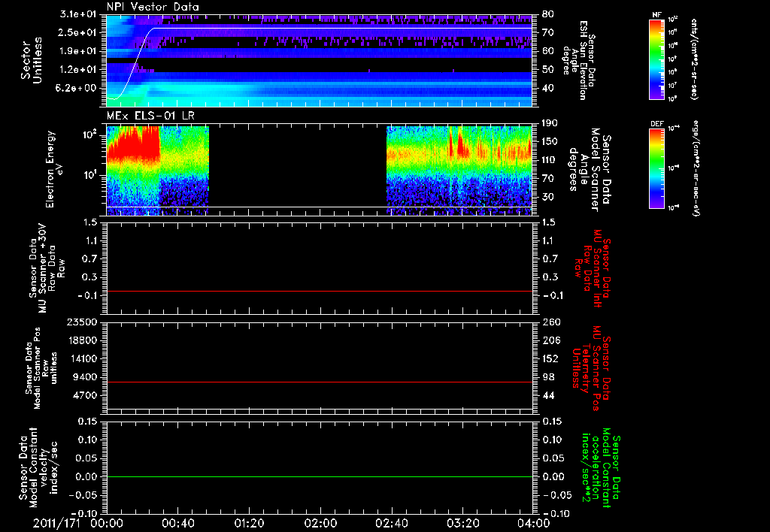Click the MEx ELS-01 LR panel title
This screenshot has width=770, height=532.
[x=150, y=116]
